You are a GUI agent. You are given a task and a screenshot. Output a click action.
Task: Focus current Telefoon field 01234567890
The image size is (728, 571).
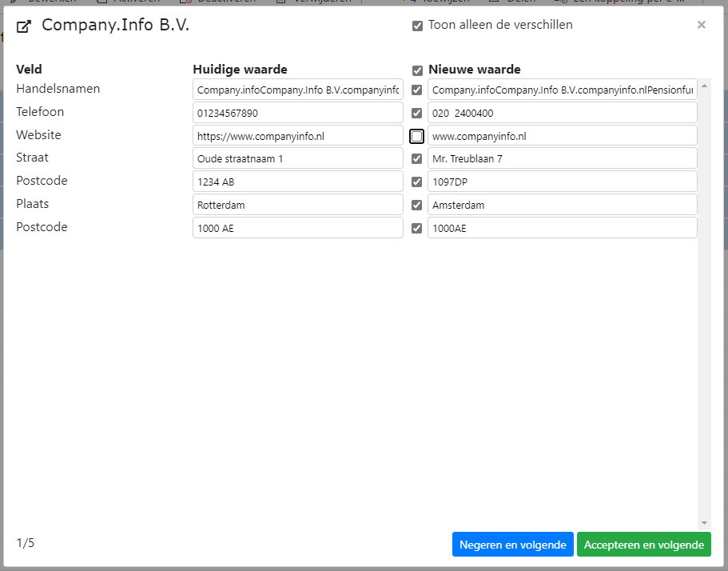pyautogui.click(x=297, y=113)
